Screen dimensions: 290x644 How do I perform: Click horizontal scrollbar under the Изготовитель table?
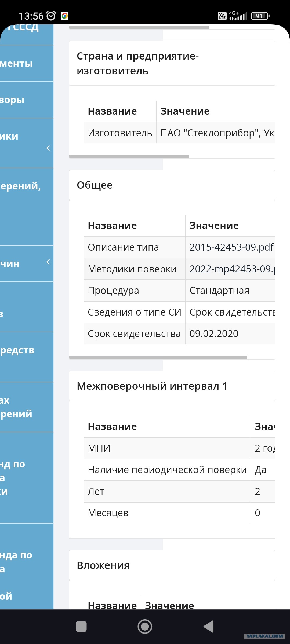coord(129,156)
